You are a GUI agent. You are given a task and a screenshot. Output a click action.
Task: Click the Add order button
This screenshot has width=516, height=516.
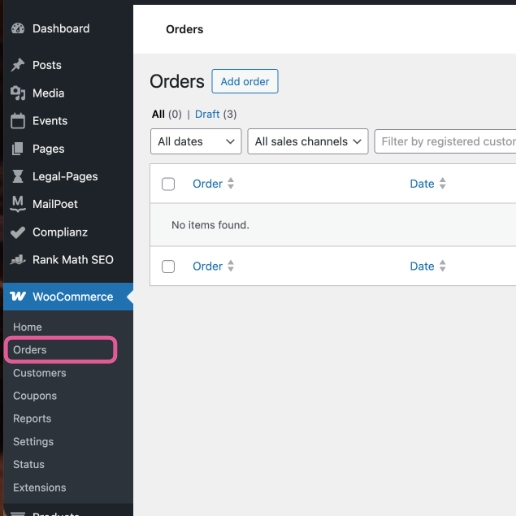(245, 81)
